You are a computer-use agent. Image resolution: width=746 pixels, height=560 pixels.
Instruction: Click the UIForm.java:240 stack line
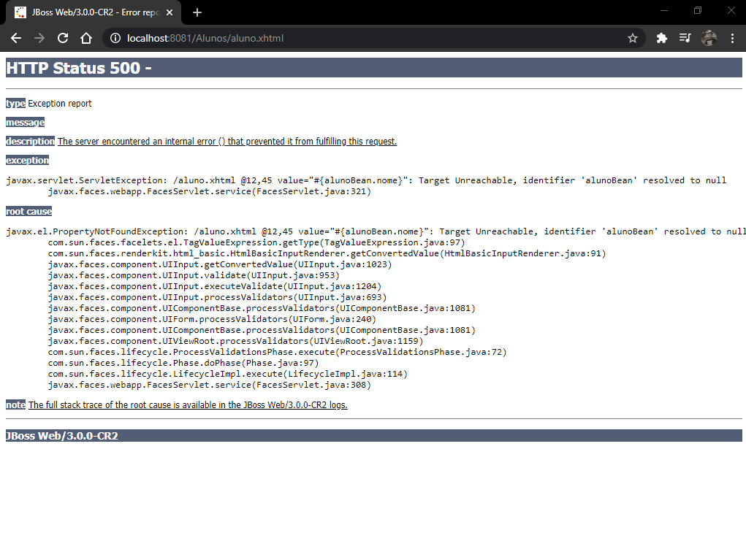tap(212, 319)
